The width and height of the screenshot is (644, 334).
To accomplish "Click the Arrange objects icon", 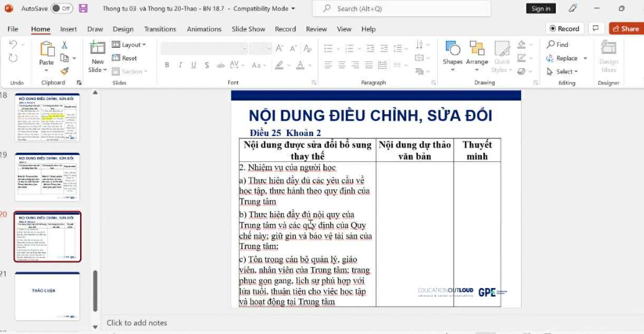I will coord(477,49).
